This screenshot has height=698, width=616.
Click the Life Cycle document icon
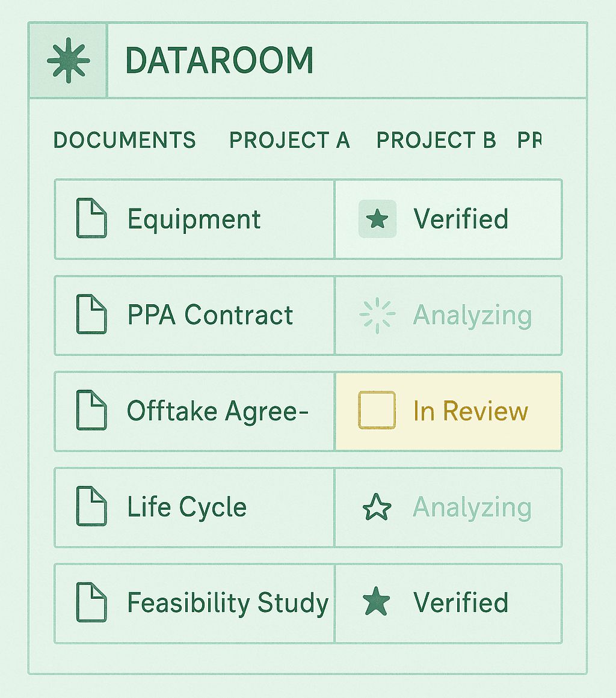tap(91, 507)
